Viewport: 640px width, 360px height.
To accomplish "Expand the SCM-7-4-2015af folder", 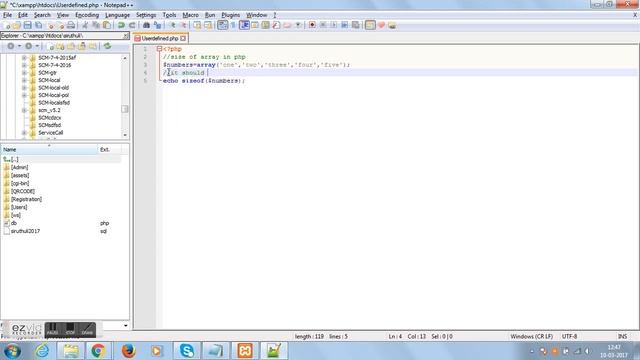I will point(24,58).
